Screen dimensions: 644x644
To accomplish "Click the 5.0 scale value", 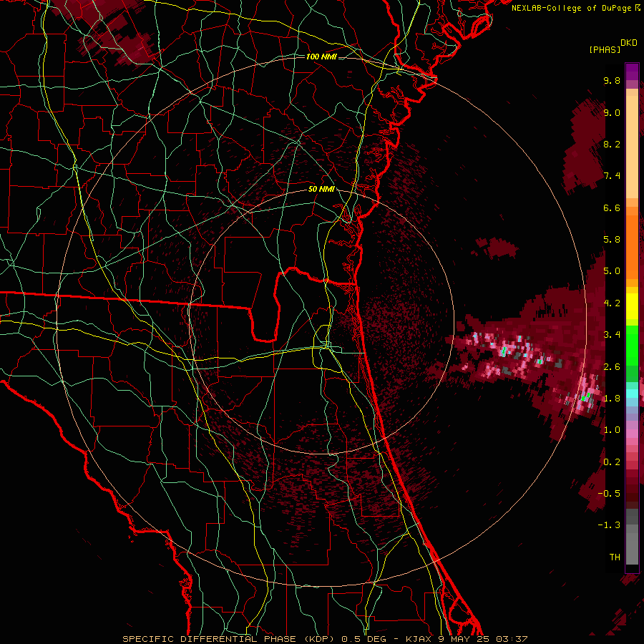I will point(612,271).
